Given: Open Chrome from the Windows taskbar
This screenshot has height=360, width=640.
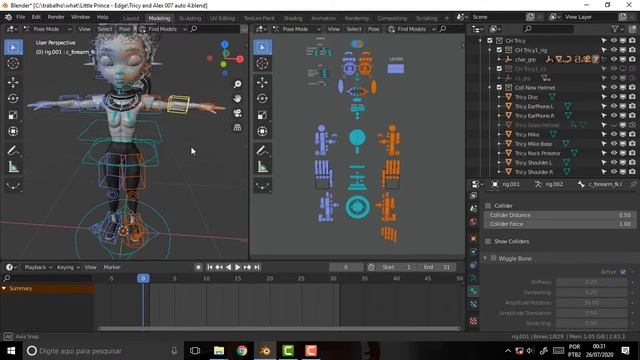Looking at the screenshot, I should tap(242, 351).
